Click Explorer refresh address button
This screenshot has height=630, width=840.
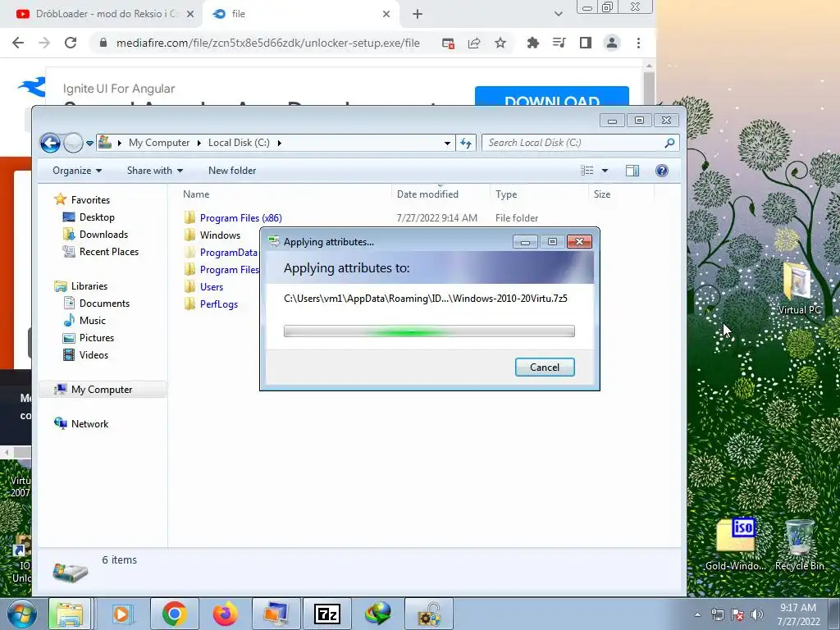466,143
